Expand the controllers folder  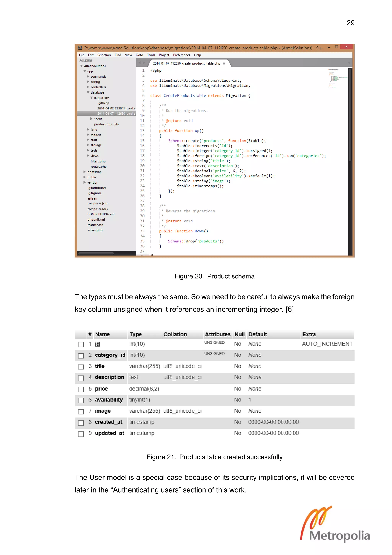click(x=88, y=87)
